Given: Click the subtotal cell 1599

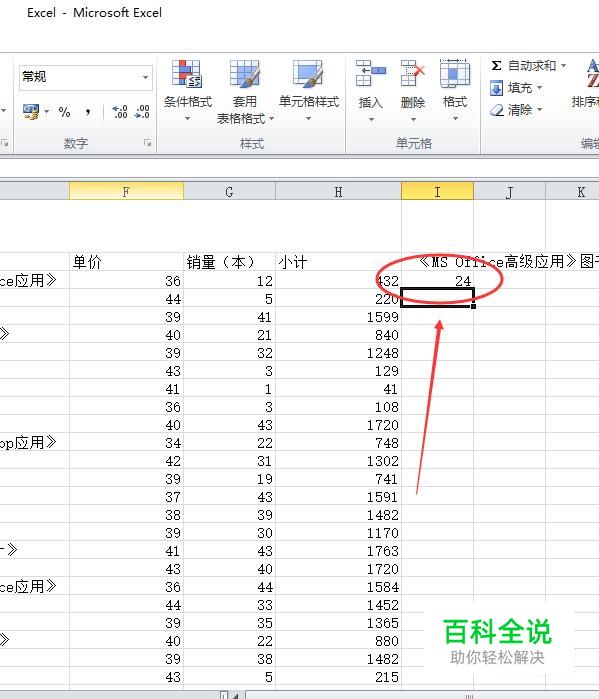Looking at the screenshot, I should coord(338,317).
